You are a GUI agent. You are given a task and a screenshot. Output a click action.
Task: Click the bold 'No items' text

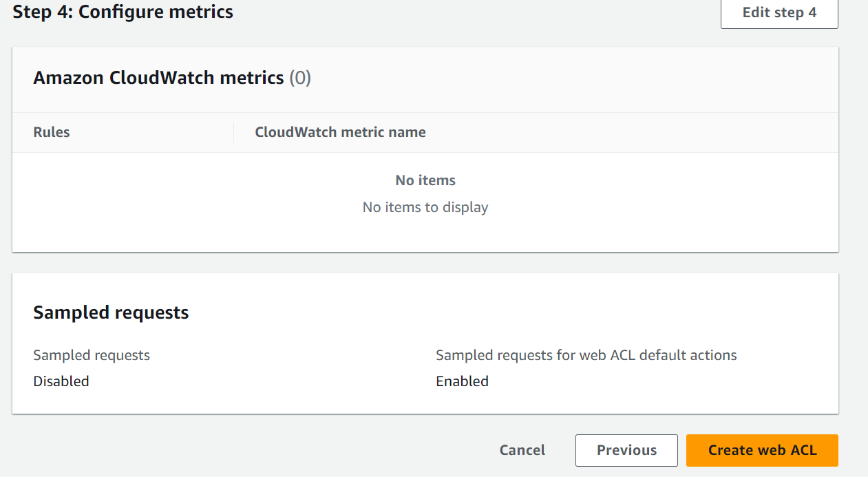coord(425,180)
